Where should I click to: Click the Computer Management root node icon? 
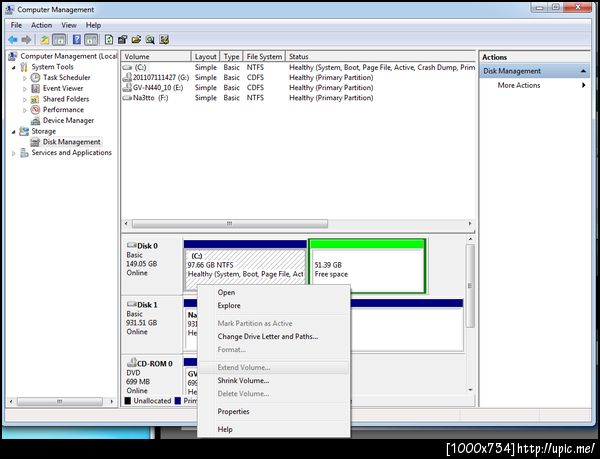point(13,56)
